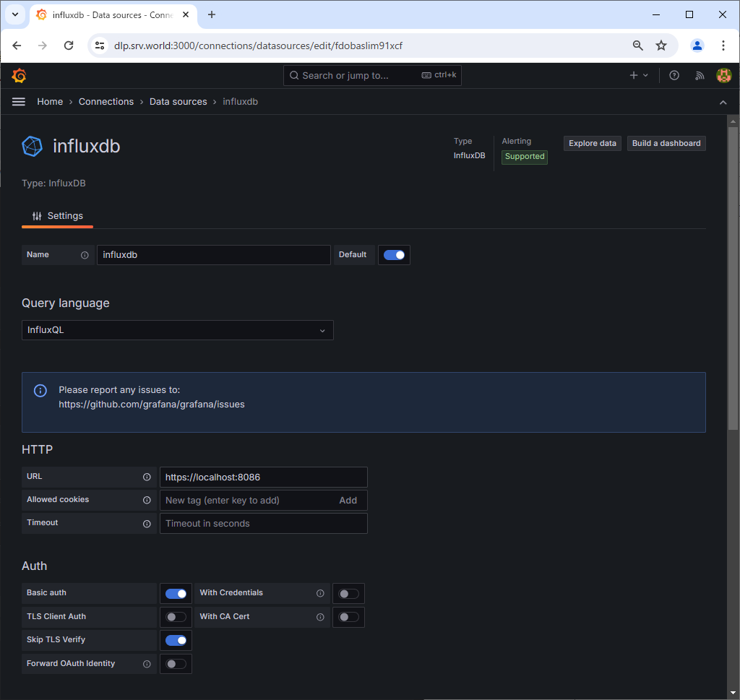This screenshot has height=700, width=740.
Task: Click the Grafana logo icon
Action: coord(19,75)
